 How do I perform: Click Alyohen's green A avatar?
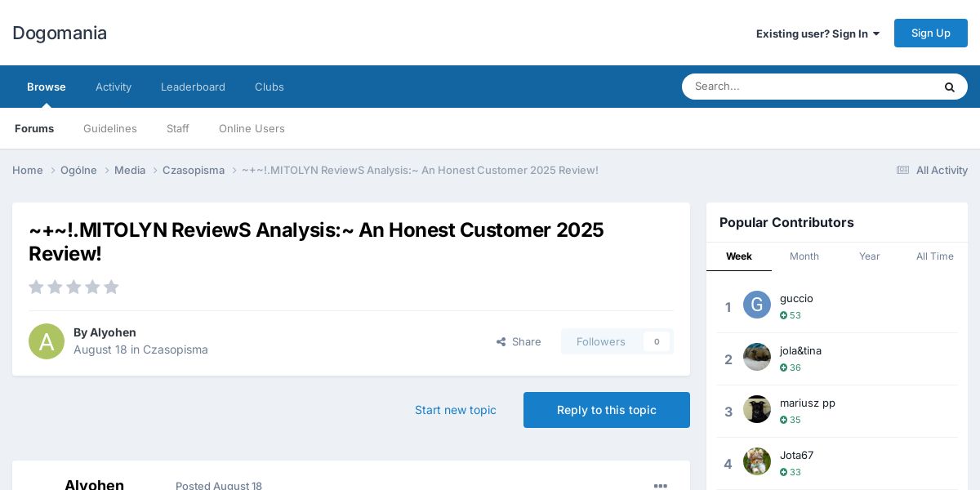[47, 341]
